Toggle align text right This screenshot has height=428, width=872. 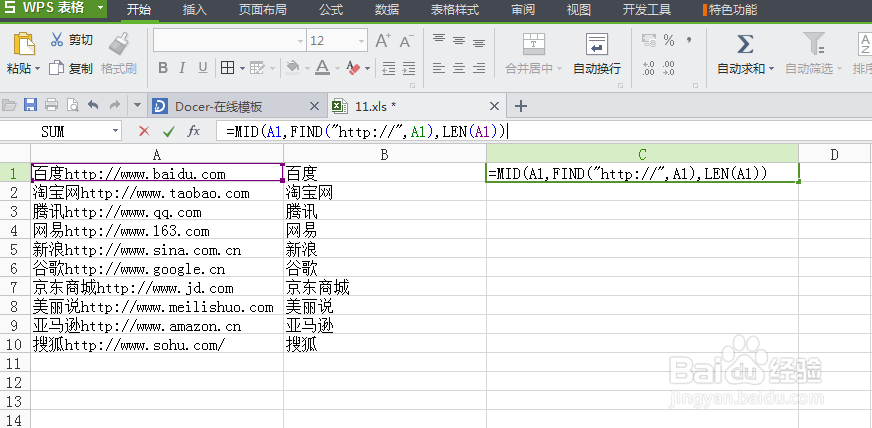[x=479, y=68]
